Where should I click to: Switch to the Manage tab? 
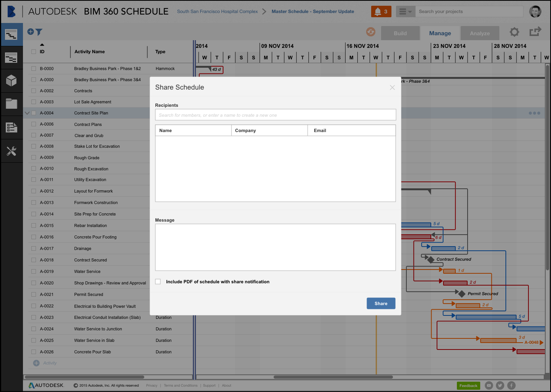(440, 33)
